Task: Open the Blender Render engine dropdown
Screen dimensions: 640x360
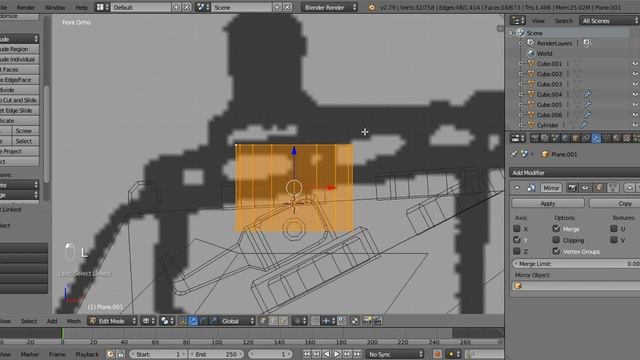Action: (329, 7)
